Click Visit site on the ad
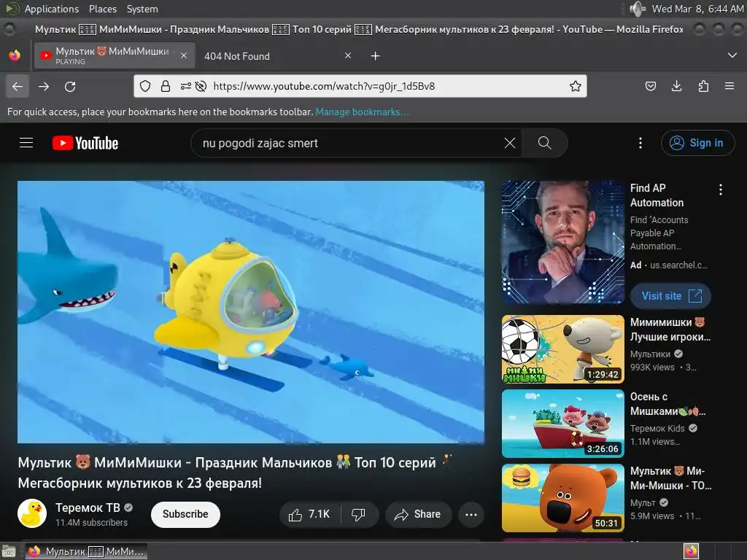Screen dimensions: 747x560 [x=671, y=296]
